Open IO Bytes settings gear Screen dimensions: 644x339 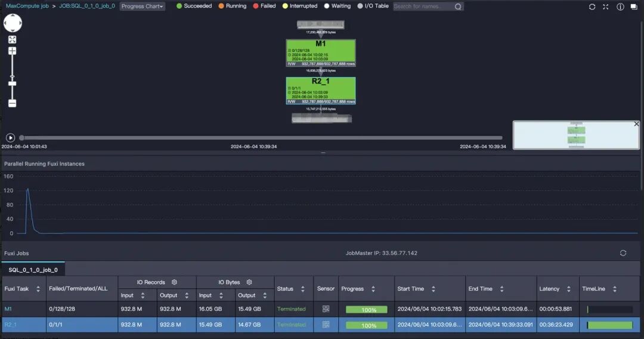[249, 282]
